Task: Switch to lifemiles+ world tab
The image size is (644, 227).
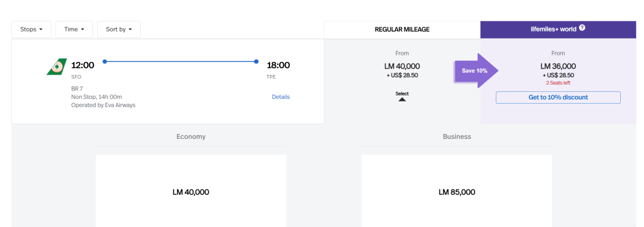Action: click(x=558, y=30)
